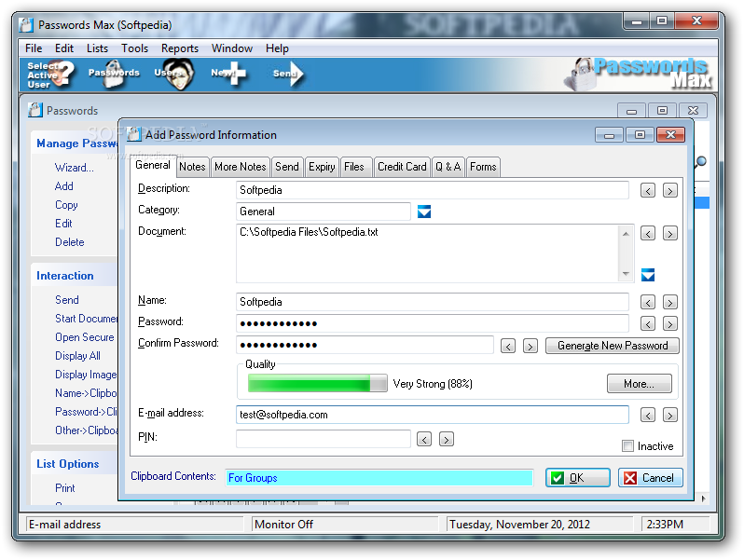Image resolution: width=744 pixels, height=560 pixels.
Task: Click the Password input field
Action: point(433,323)
